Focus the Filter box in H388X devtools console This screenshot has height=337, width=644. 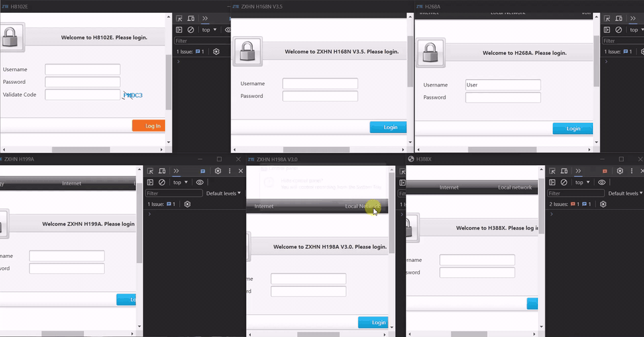576,193
